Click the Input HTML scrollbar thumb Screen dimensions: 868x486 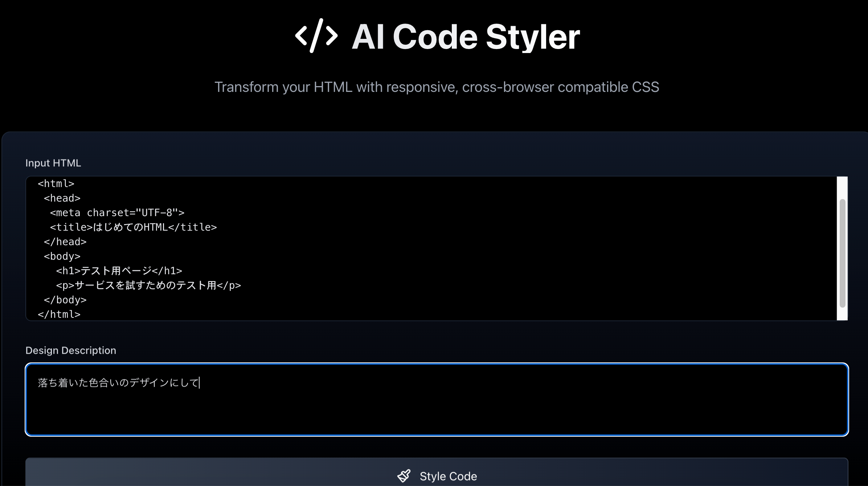pos(842,253)
